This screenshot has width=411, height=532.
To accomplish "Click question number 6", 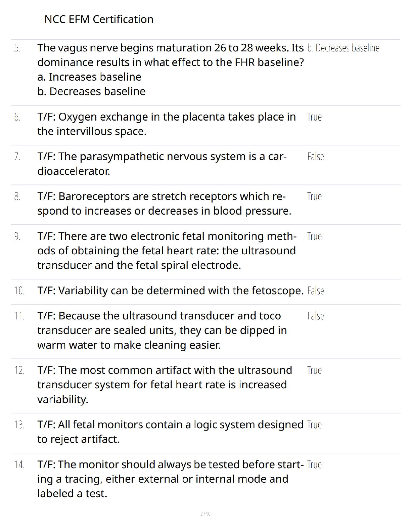I will coord(17,117).
